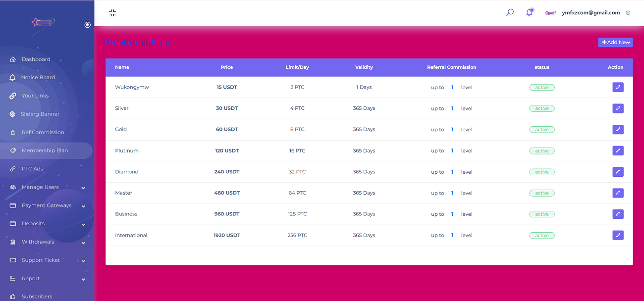Open PTC Ads sidebar item
Screen dimensions: 644x301
click(32, 169)
